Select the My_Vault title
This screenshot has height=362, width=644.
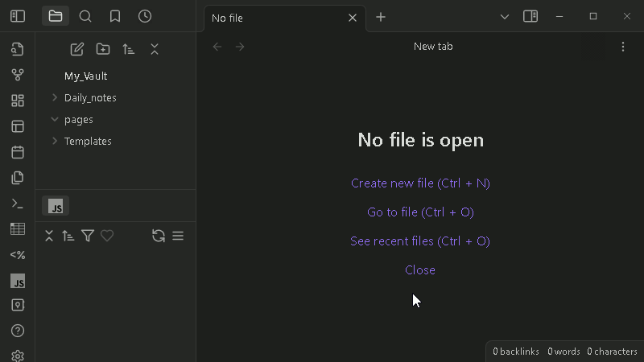(x=86, y=76)
